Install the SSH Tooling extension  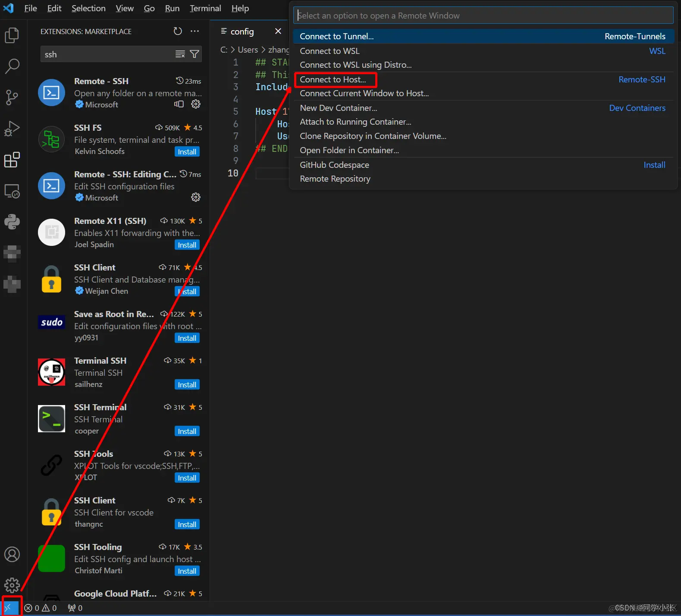coord(187,571)
